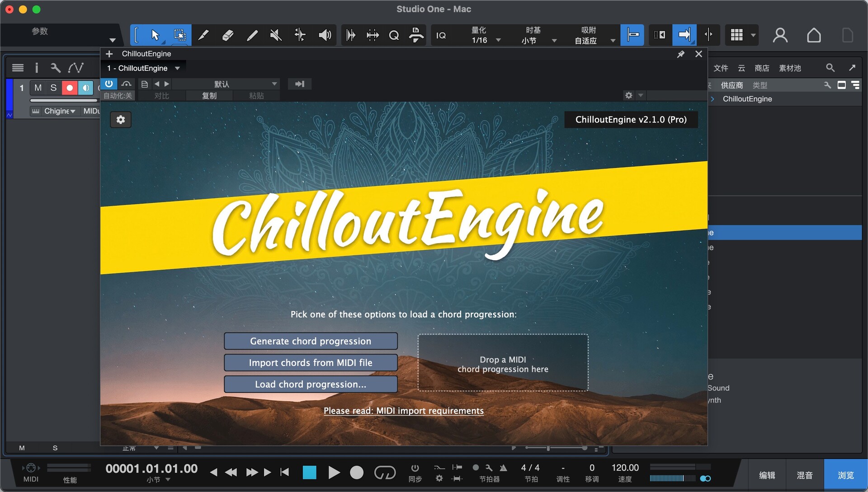Click the preset file icon in plugin header
Viewport: 868px width, 492px height.
coord(144,84)
